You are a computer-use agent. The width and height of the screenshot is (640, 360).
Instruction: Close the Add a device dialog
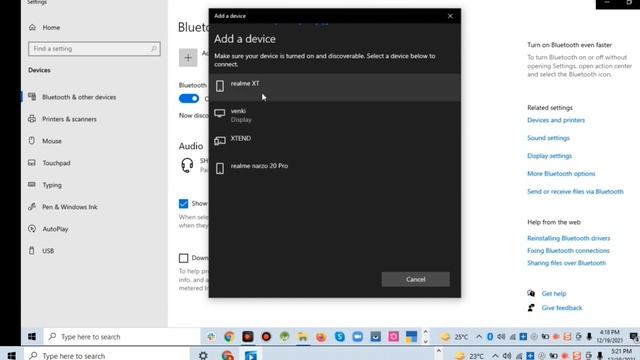pos(450,16)
